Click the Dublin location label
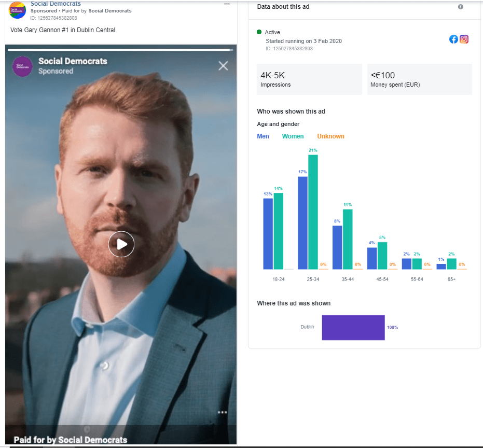 (307, 327)
